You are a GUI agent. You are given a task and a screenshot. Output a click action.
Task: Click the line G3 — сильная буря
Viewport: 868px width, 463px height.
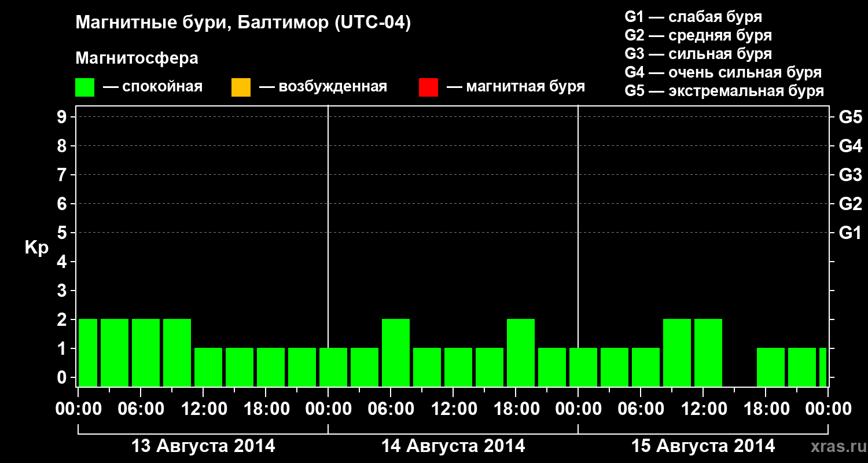(698, 54)
